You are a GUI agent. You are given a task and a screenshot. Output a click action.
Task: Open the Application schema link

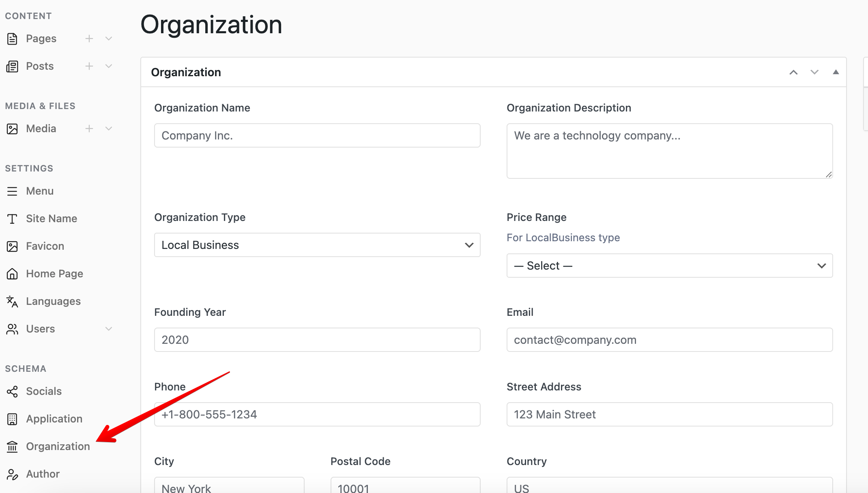click(x=54, y=419)
